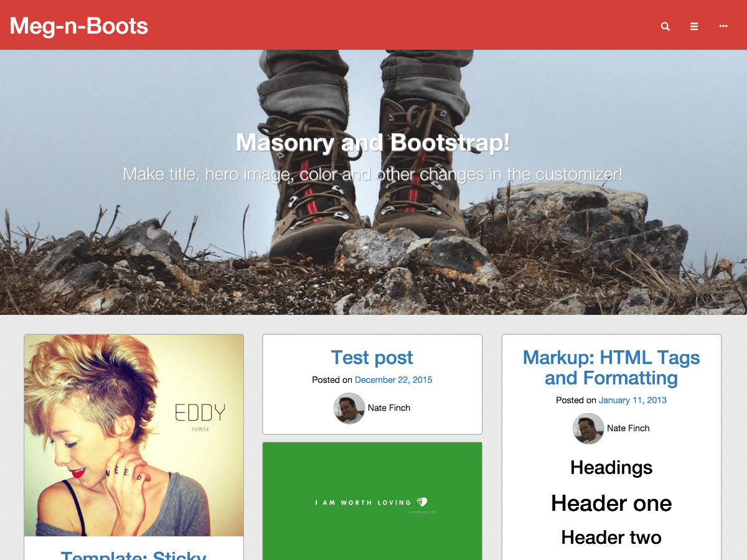Viewport: 747px width, 560px height.
Task: Click the green I Am Worth Loving image
Action: click(372, 501)
